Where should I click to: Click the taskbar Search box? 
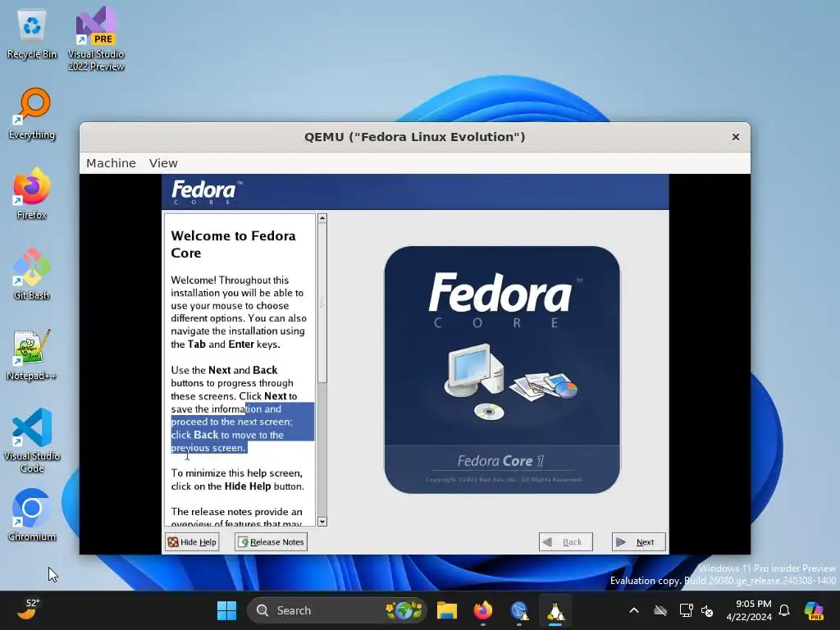336,610
